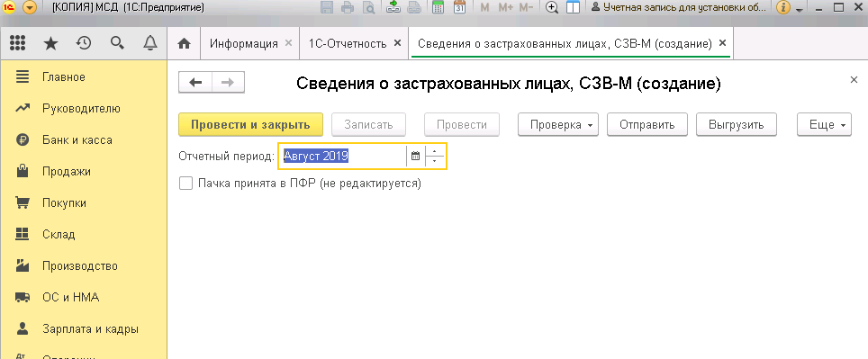Click the M- memory subtract button

[526, 8]
